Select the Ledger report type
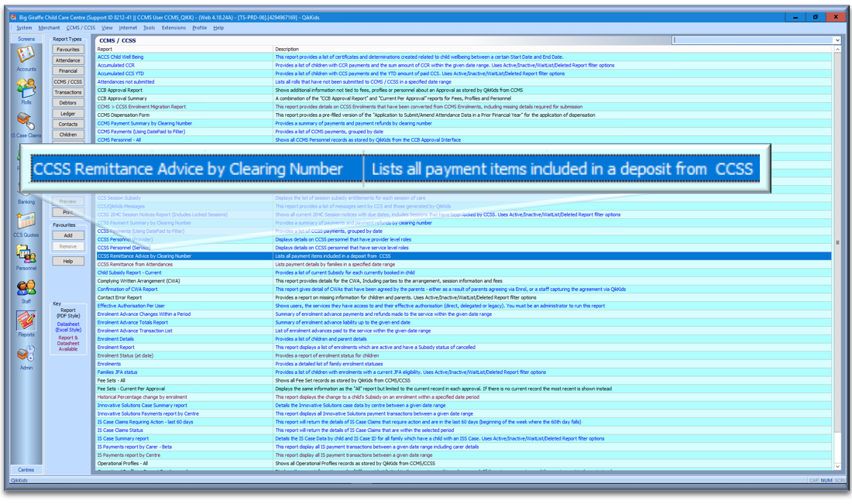The width and height of the screenshot is (852, 504). click(68, 114)
